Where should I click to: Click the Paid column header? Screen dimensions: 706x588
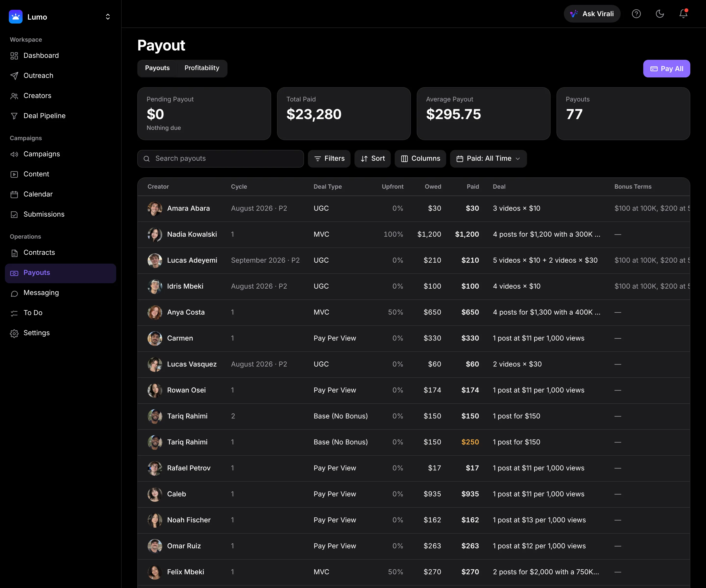pos(473,187)
